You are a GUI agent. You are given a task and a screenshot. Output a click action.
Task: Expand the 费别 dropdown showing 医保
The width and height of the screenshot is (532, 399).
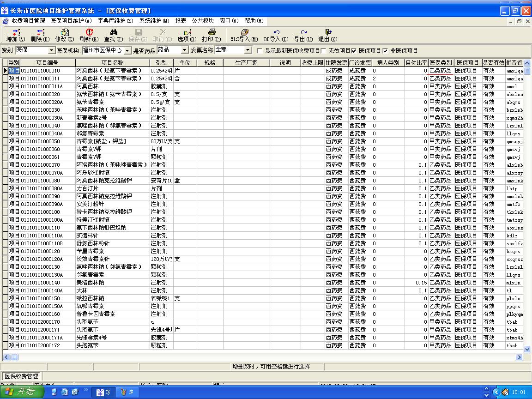(51, 50)
